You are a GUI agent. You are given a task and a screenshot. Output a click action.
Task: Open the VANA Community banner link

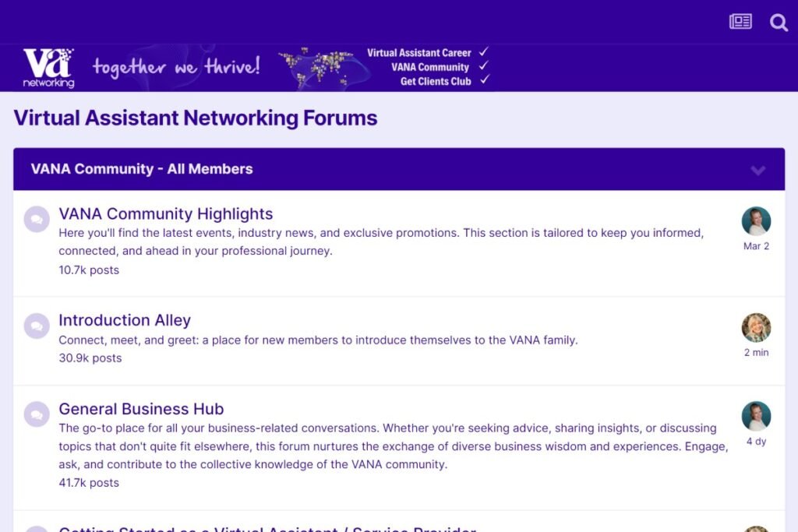pyautogui.click(x=431, y=67)
